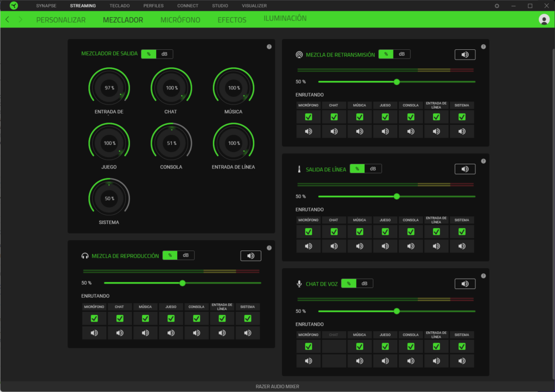This screenshot has width=555, height=392.
Task: Go back with the left arrow chevron
Action: tap(7, 20)
